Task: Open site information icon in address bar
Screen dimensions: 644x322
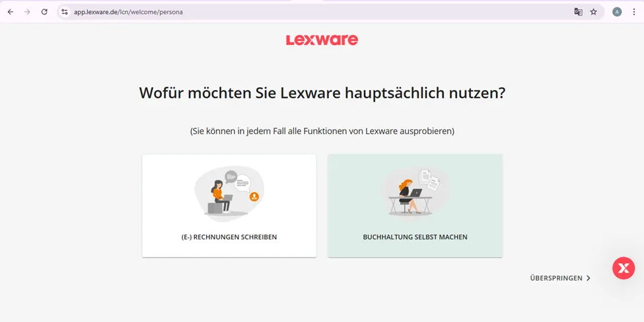Action: point(65,12)
